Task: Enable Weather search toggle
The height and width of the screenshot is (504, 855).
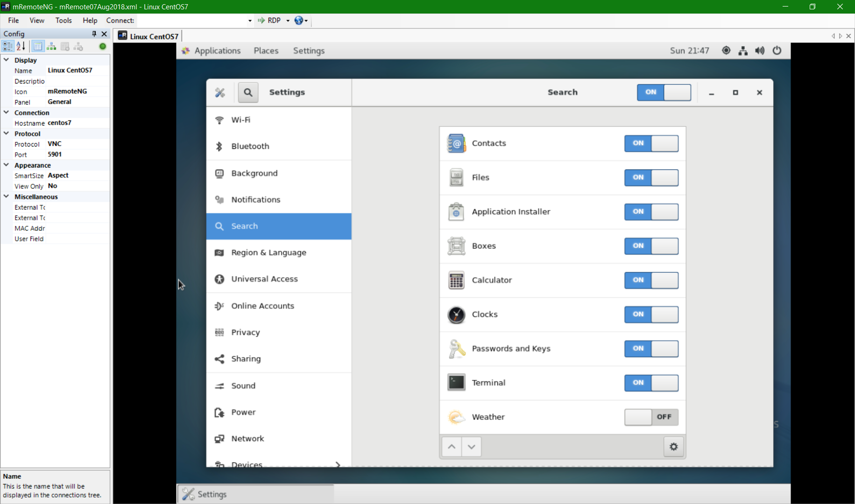Action: click(x=651, y=417)
